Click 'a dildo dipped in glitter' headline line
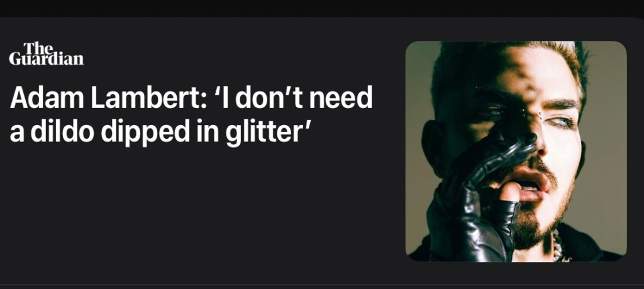The image size is (644, 289). [159, 131]
